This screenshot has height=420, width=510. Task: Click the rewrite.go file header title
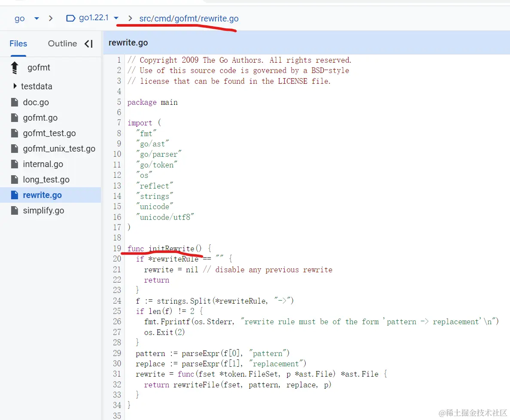[128, 43]
